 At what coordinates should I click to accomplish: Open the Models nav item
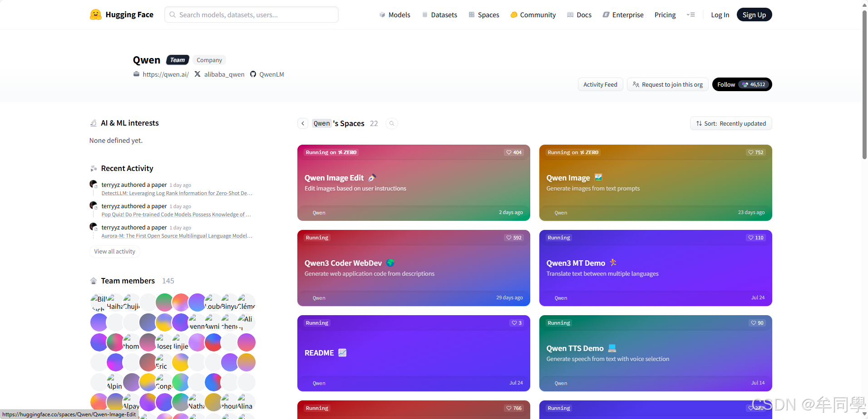[395, 15]
